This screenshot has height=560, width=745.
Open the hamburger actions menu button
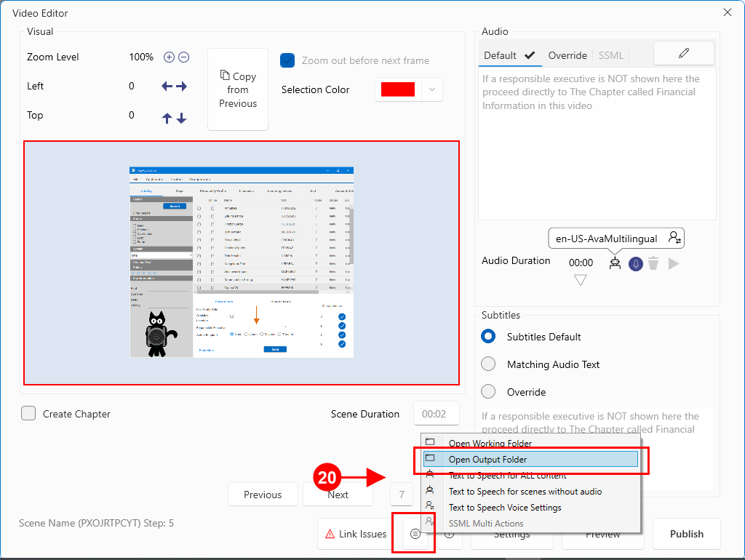coord(415,534)
